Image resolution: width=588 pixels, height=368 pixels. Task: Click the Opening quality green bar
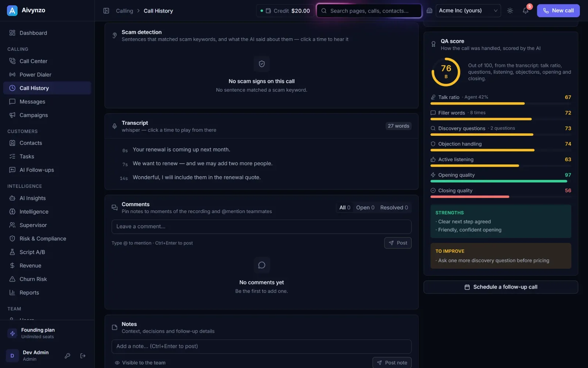499,181
